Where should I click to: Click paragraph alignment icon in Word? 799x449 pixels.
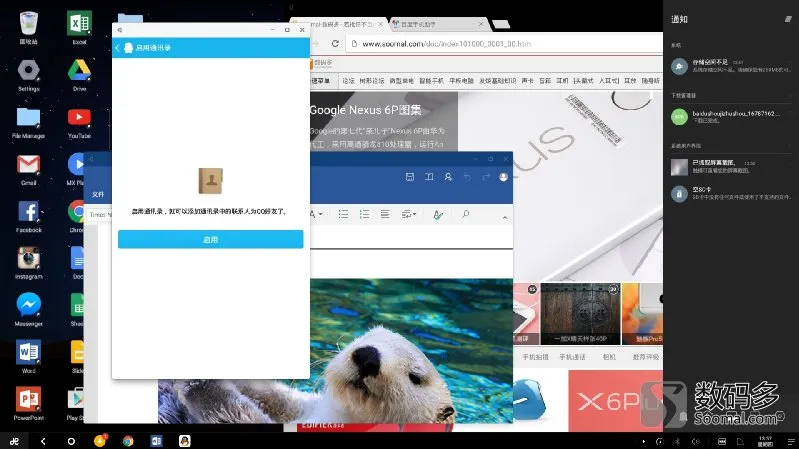coord(385,214)
